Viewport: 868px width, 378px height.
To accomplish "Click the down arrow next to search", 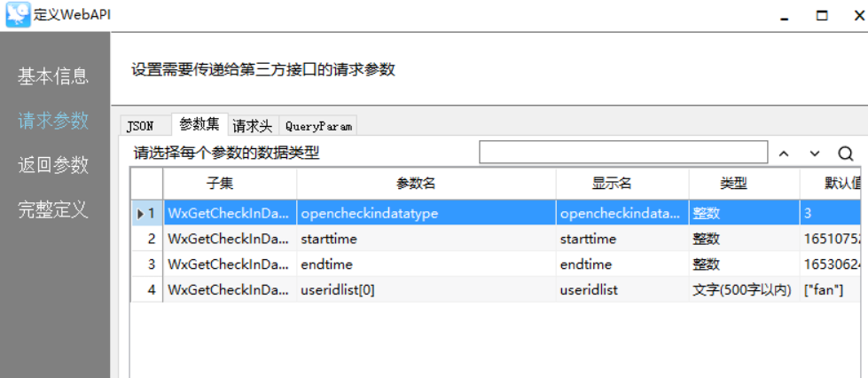I will click(815, 153).
